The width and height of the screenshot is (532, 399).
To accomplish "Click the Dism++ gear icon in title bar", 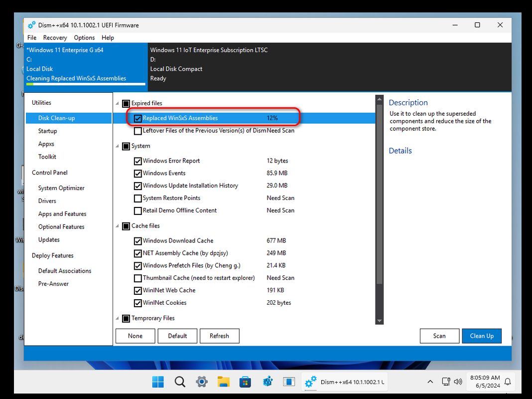I will point(31,25).
